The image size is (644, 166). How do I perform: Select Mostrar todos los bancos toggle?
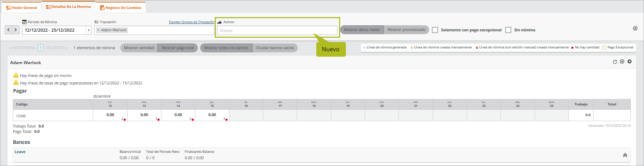pos(226,48)
